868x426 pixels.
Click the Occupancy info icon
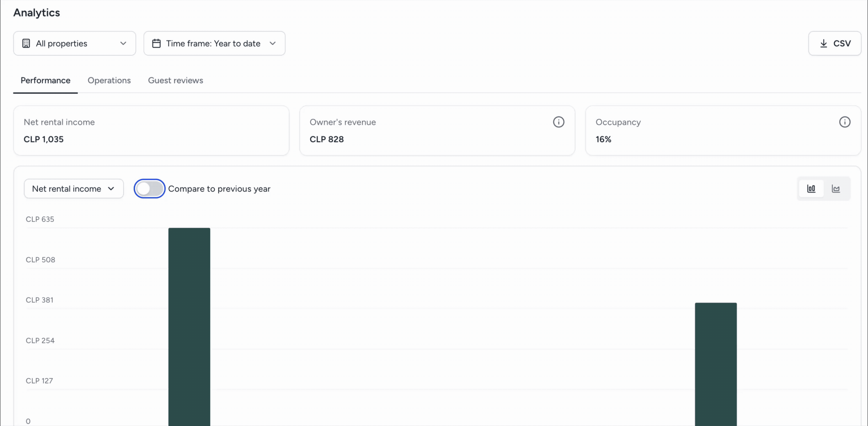point(844,122)
